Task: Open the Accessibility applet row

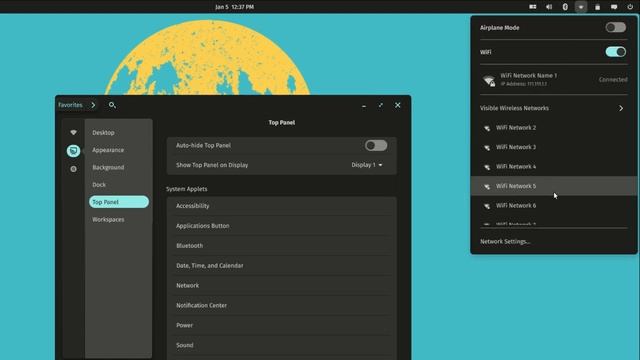Action: pyautogui.click(x=281, y=206)
